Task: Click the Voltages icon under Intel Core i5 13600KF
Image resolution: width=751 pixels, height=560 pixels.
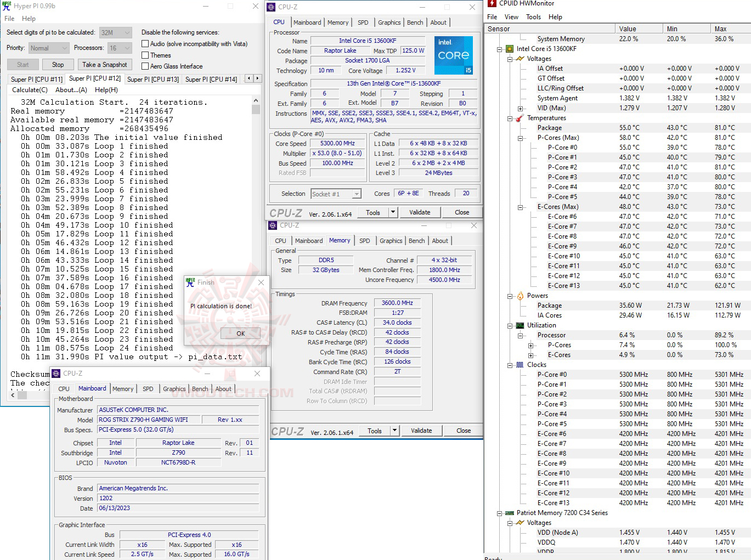Action: 520,59
